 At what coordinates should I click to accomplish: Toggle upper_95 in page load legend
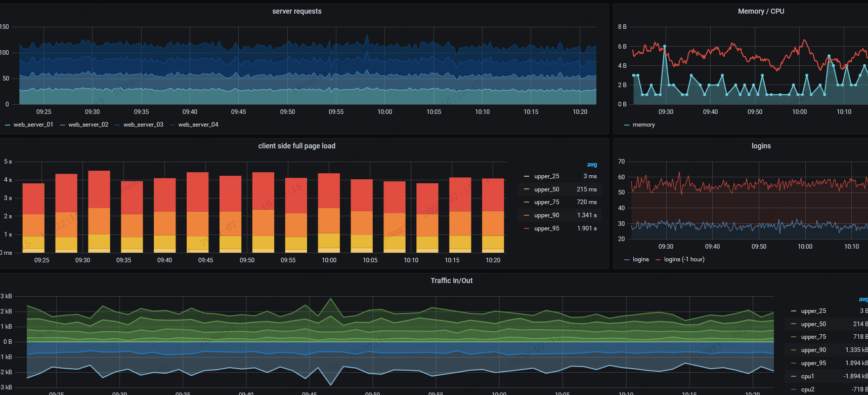coord(547,228)
